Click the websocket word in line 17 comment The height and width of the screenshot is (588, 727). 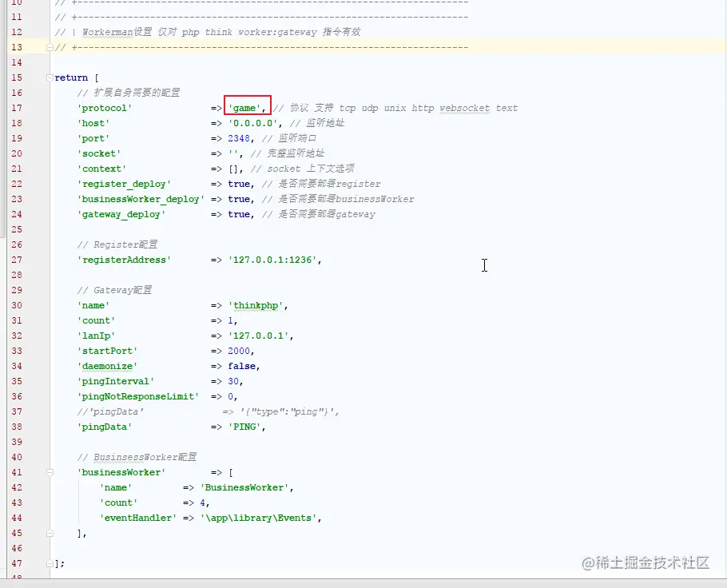click(465, 108)
